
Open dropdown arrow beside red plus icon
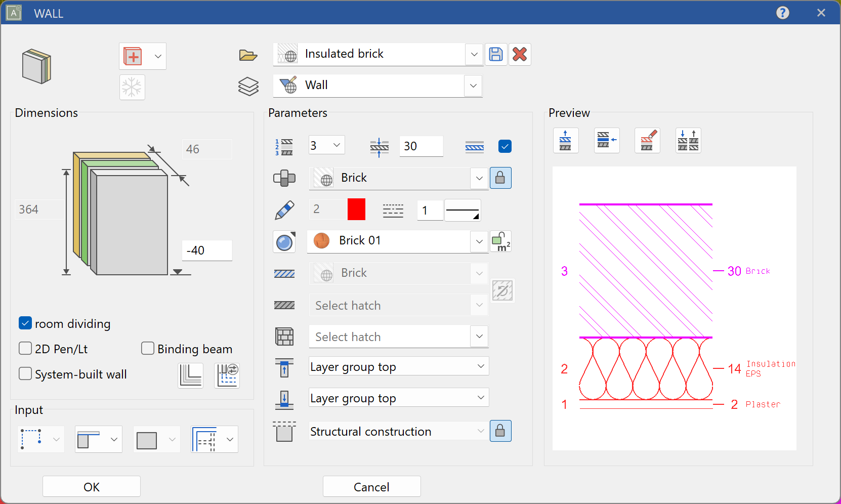(x=158, y=56)
